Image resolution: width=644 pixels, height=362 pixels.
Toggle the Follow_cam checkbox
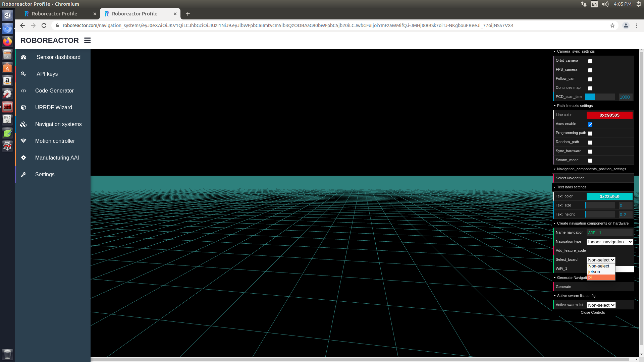[x=590, y=79]
